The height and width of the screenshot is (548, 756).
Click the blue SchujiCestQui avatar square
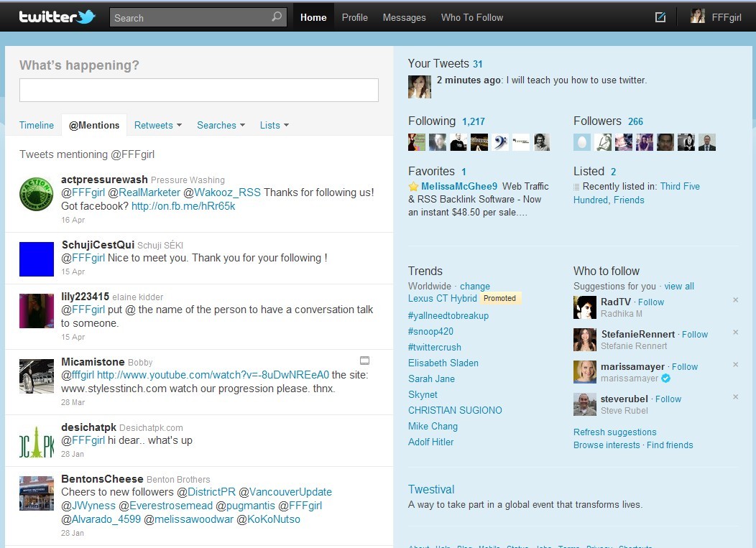37,259
